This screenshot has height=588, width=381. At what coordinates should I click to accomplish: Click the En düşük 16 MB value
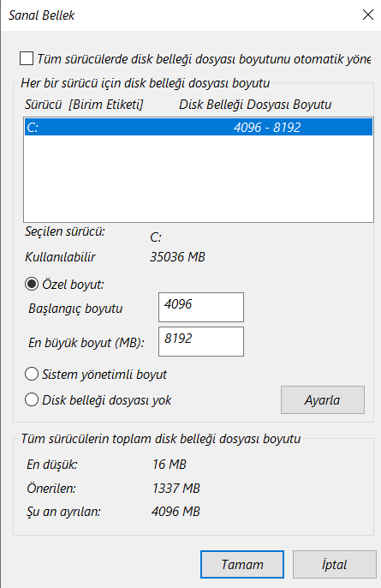tap(170, 465)
